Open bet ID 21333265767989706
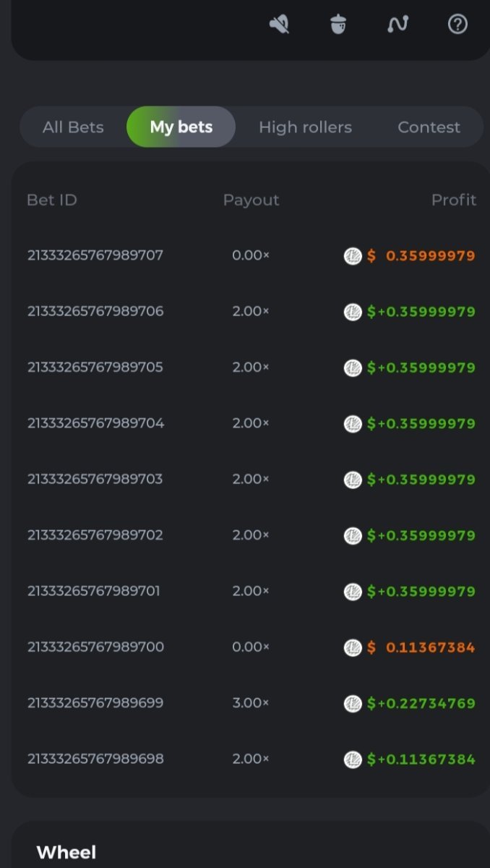This screenshot has height=868, width=490. pyautogui.click(x=95, y=312)
